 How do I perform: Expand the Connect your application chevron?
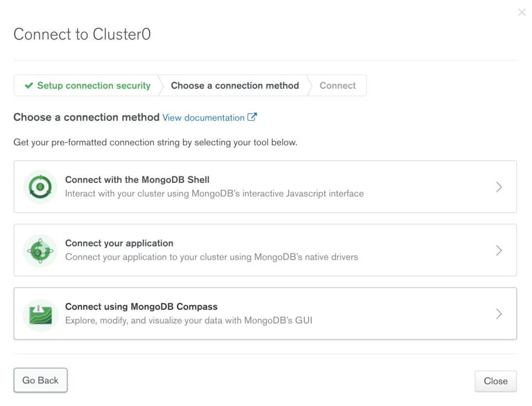(499, 251)
